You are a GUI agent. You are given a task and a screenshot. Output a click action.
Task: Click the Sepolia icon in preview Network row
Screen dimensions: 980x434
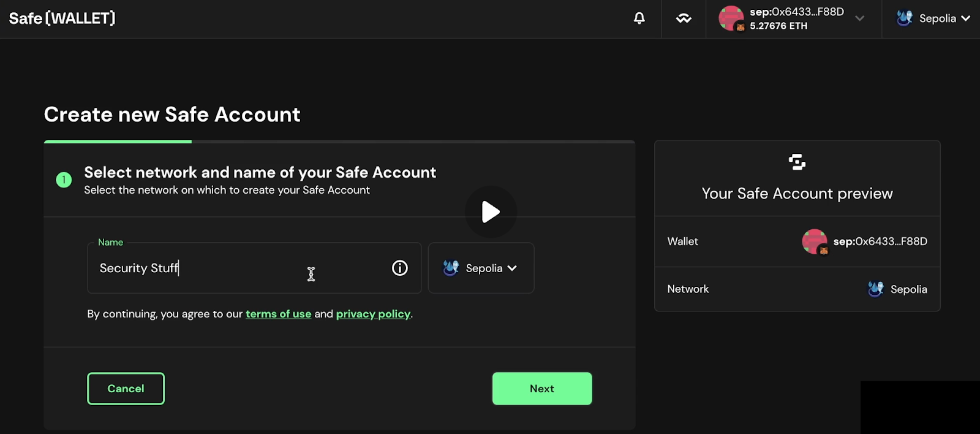875,289
